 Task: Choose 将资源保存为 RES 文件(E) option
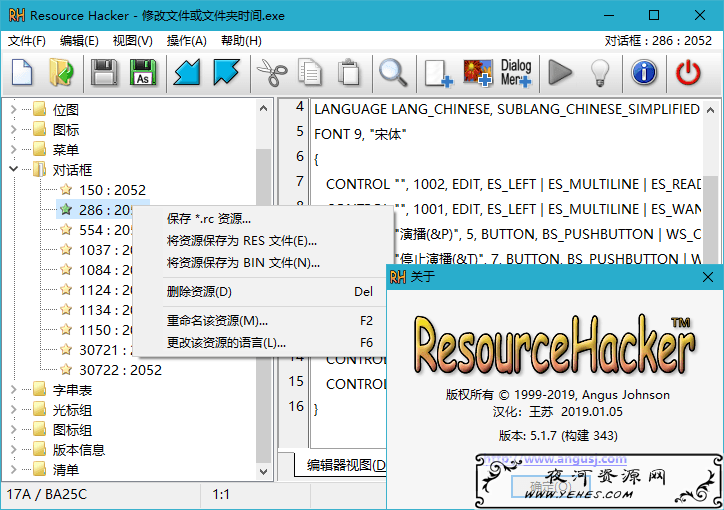pyautogui.click(x=263, y=240)
